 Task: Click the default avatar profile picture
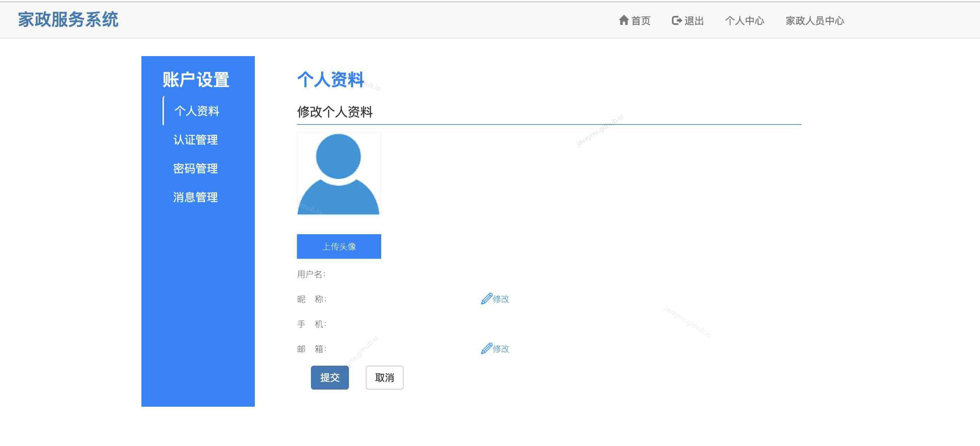[339, 174]
